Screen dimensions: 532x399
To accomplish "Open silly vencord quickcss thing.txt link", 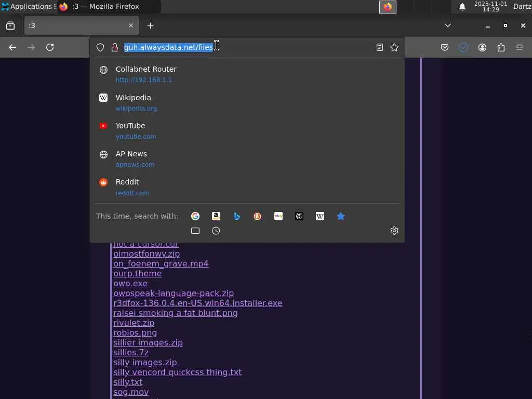I will [x=178, y=372].
